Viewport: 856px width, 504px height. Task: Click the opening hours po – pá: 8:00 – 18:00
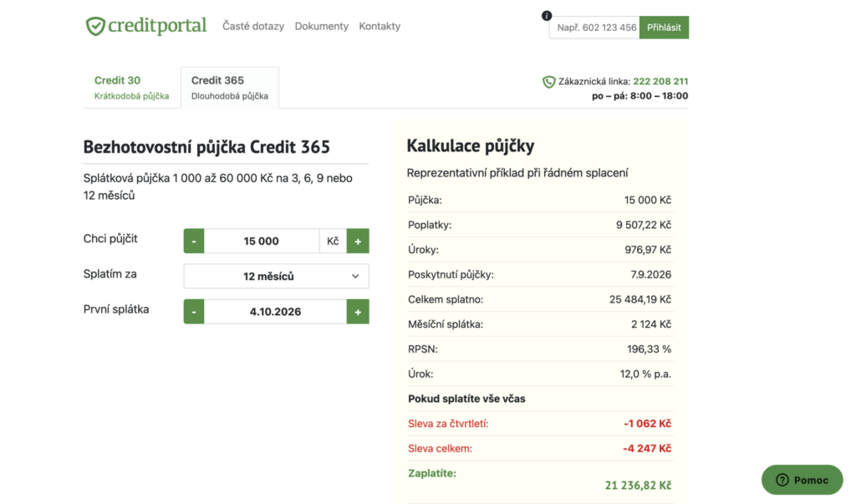tap(639, 96)
